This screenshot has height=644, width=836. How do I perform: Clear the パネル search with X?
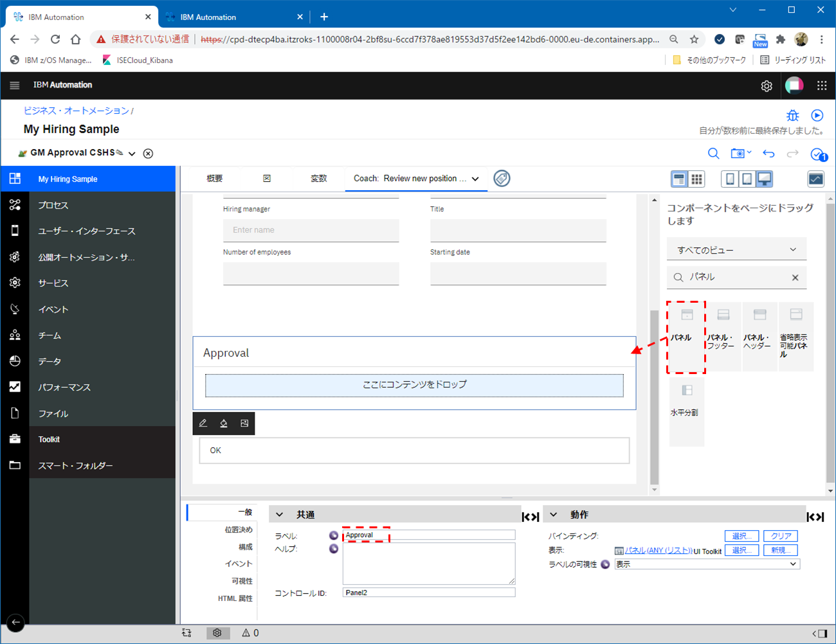[795, 278]
